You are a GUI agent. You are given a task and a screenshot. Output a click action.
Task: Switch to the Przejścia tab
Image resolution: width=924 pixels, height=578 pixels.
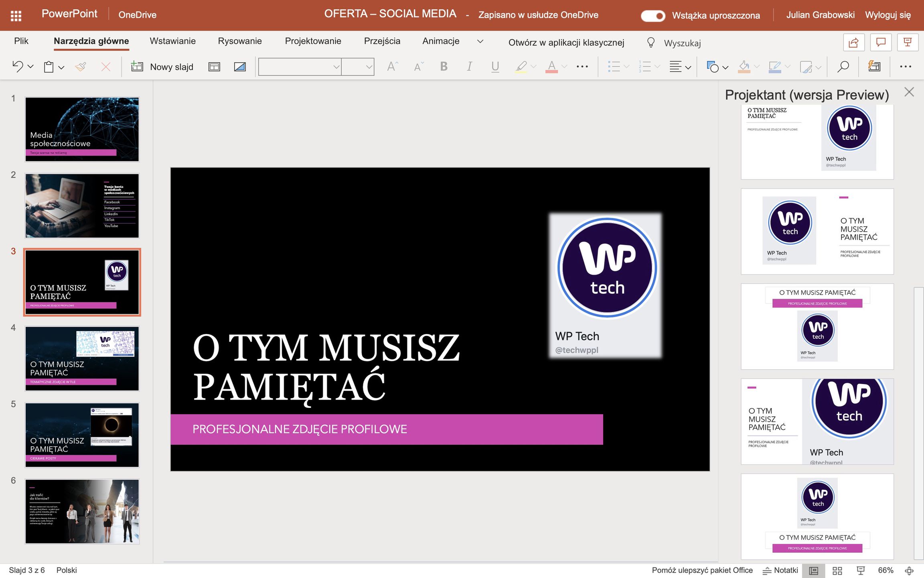[382, 41]
